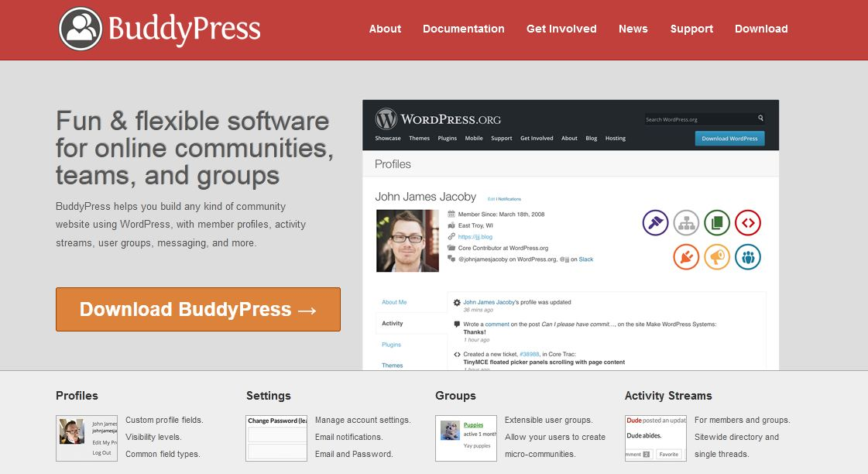Click the Download BuddyPress button
The image size is (868, 474).
(x=198, y=310)
